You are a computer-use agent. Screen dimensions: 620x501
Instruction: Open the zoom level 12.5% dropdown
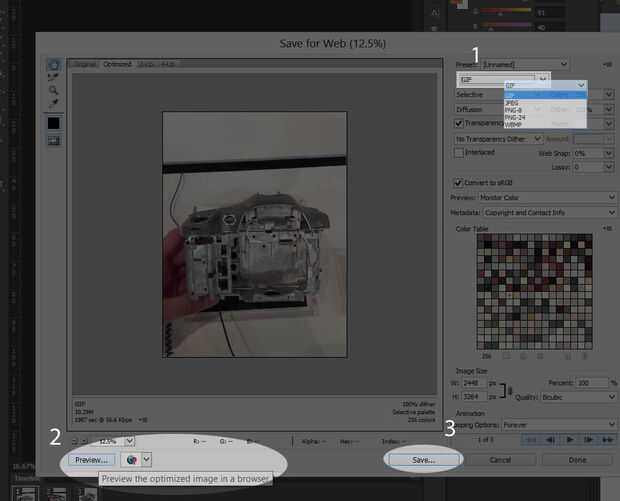point(116,440)
